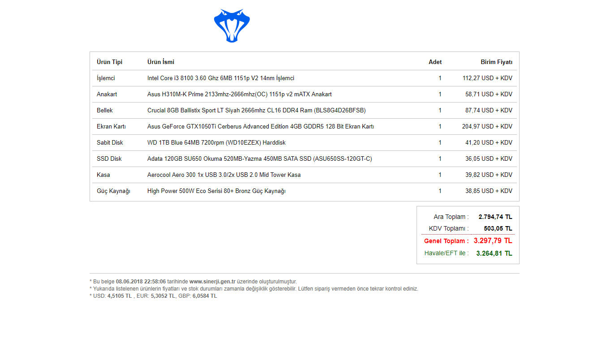Click the "www.sinerji.gen.tr" site address
Screen dimensions: 606x364
(x=212, y=282)
